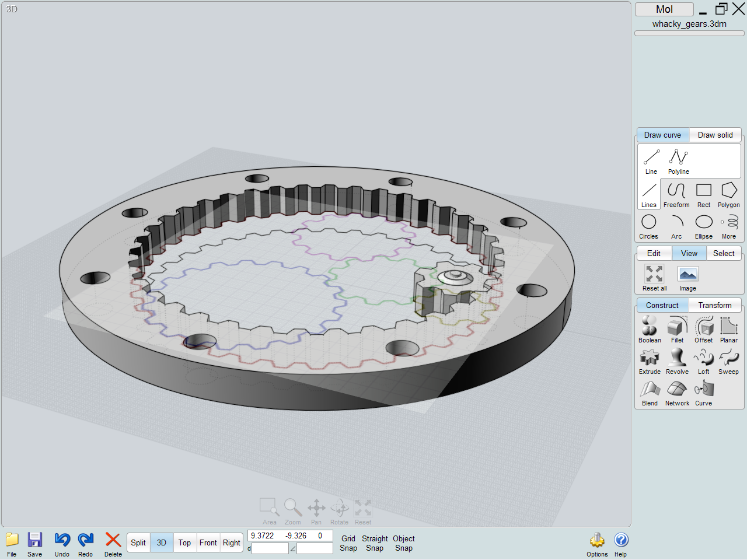Activate the Extrude tool
This screenshot has width=747, height=560.
pyautogui.click(x=649, y=359)
